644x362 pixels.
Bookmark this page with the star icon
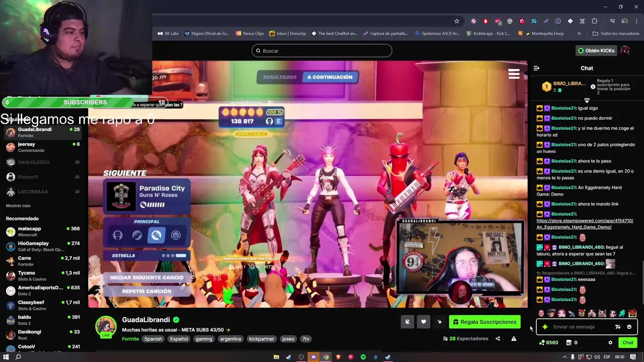[x=457, y=21]
